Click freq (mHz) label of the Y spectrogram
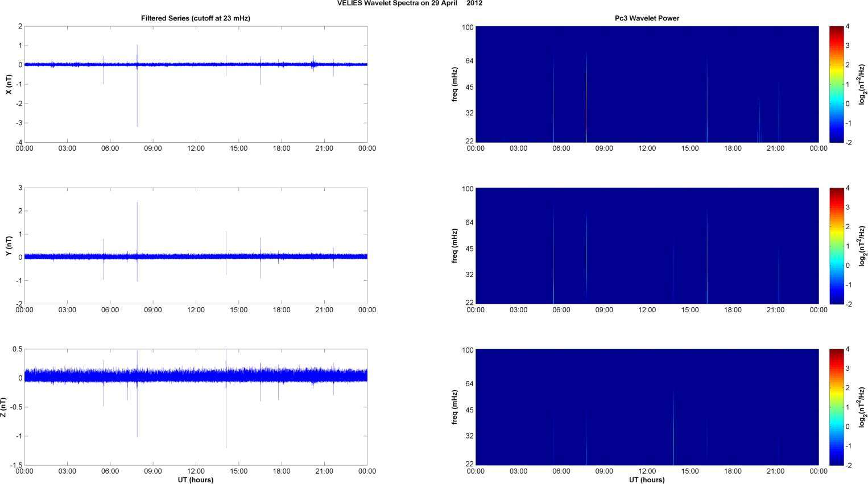 tap(454, 246)
